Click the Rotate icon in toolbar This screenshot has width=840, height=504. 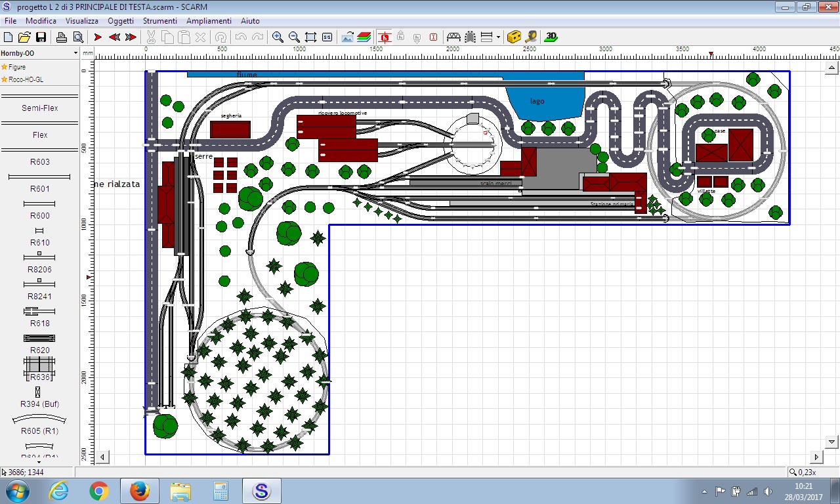pyautogui.click(x=221, y=37)
